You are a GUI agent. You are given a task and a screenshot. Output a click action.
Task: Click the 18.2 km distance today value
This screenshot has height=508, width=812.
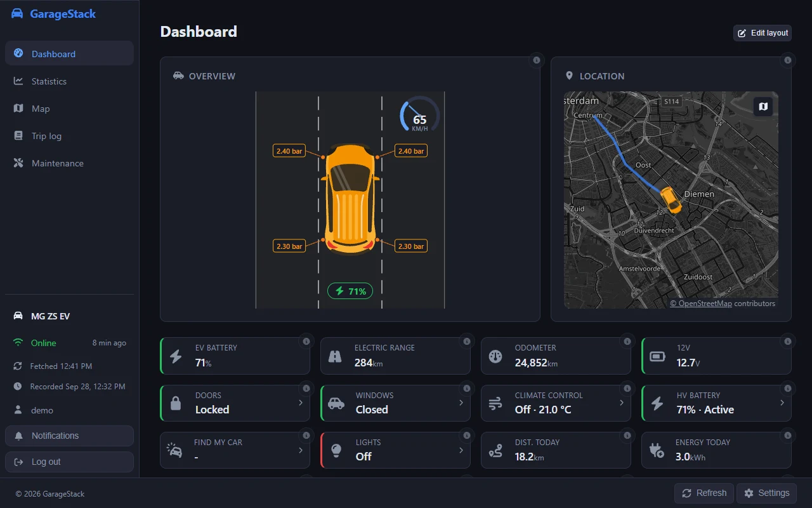pos(529,456)
